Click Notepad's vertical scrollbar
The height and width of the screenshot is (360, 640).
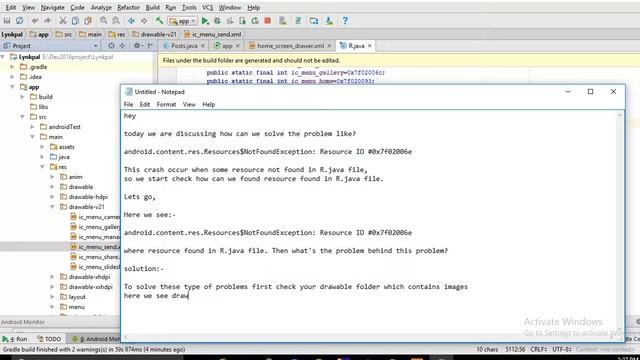(x=620, y=222)
